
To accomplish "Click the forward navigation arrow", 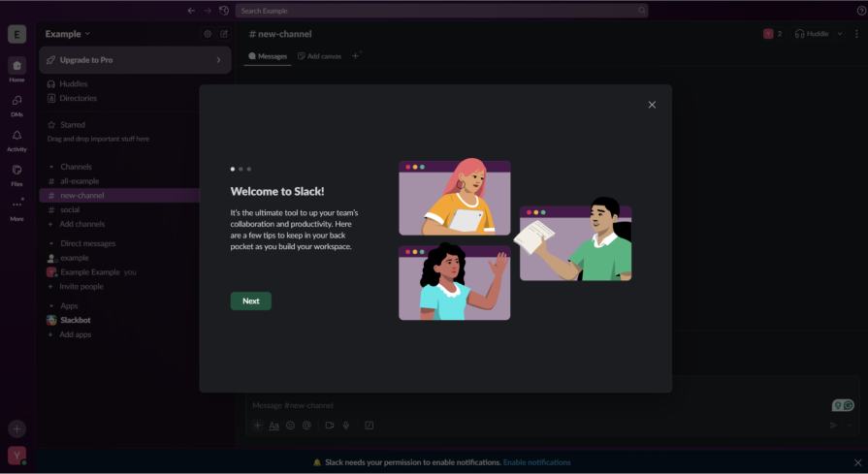I will [x=208, y=11].
